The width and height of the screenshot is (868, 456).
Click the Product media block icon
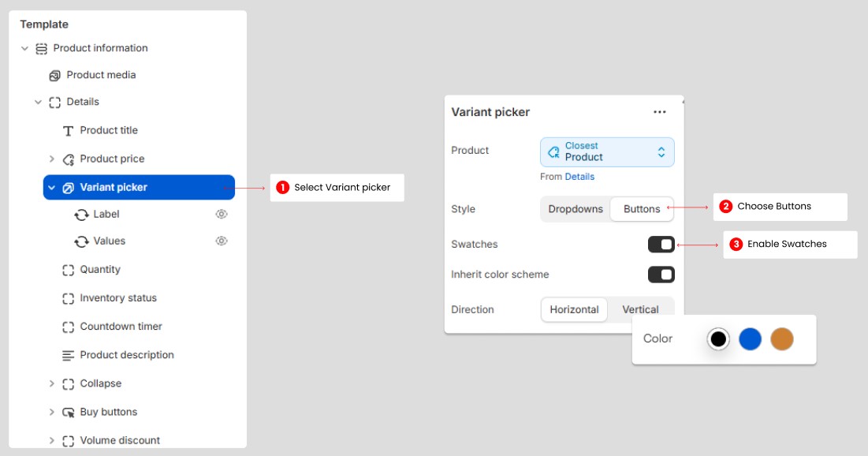coord(54,76)
